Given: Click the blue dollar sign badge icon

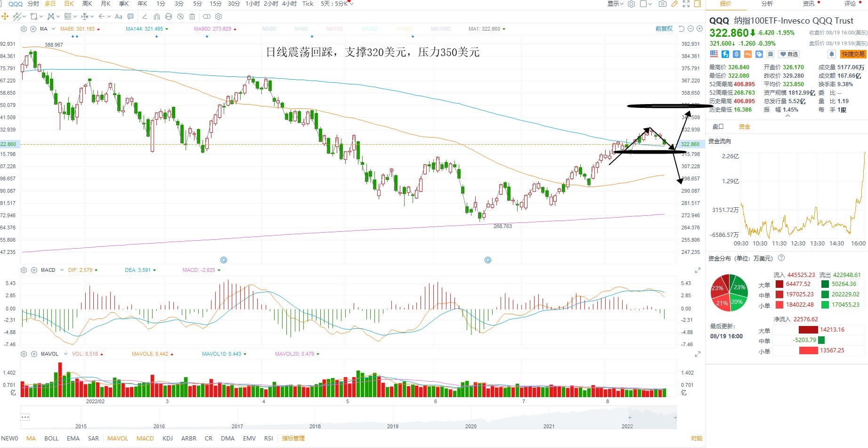Looking at the screenshot, I should point(737,54).
